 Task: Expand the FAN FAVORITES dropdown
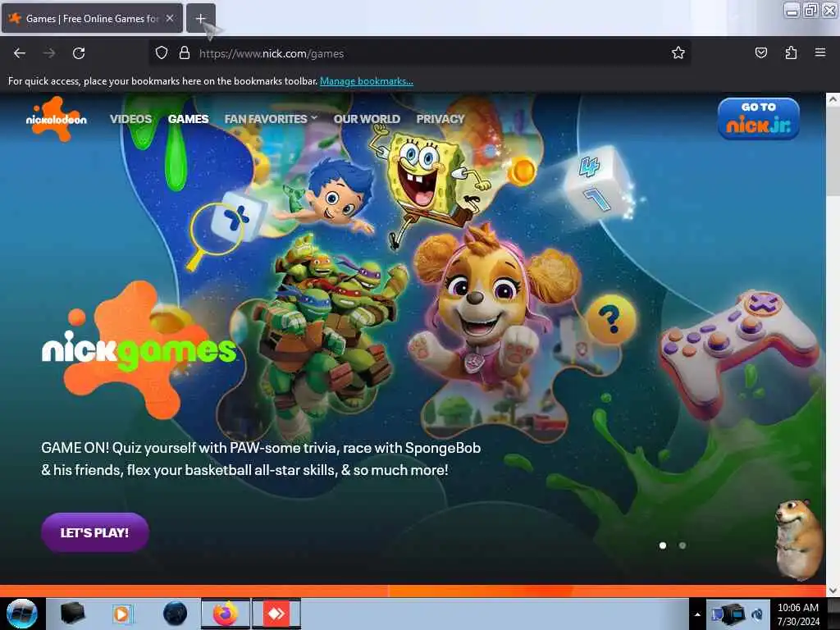[x=271, y=119]
